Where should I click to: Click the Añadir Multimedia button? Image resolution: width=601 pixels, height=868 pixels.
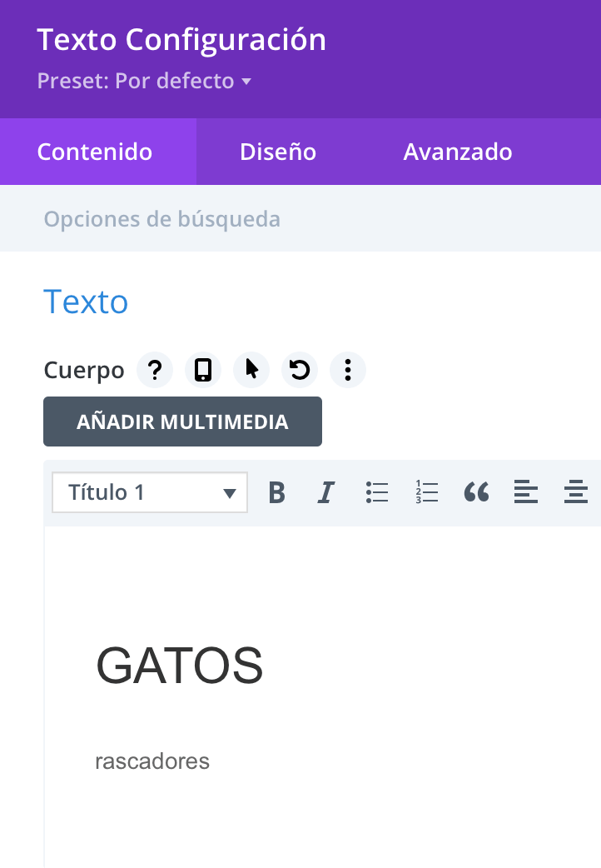(182, 422)
